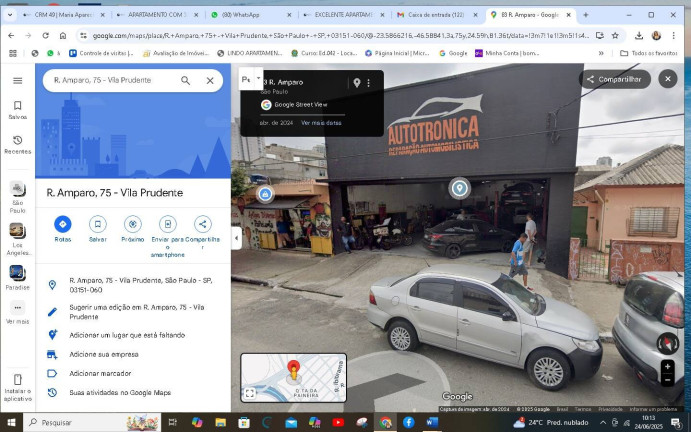Click Instalar o aplicativo
691x432 pixels.
(x=18, y=388)
